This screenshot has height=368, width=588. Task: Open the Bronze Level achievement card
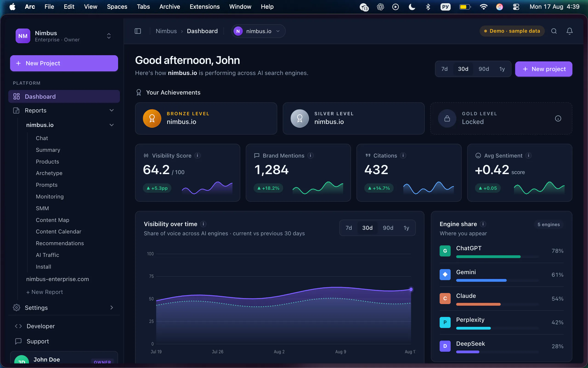coord(206,118)
